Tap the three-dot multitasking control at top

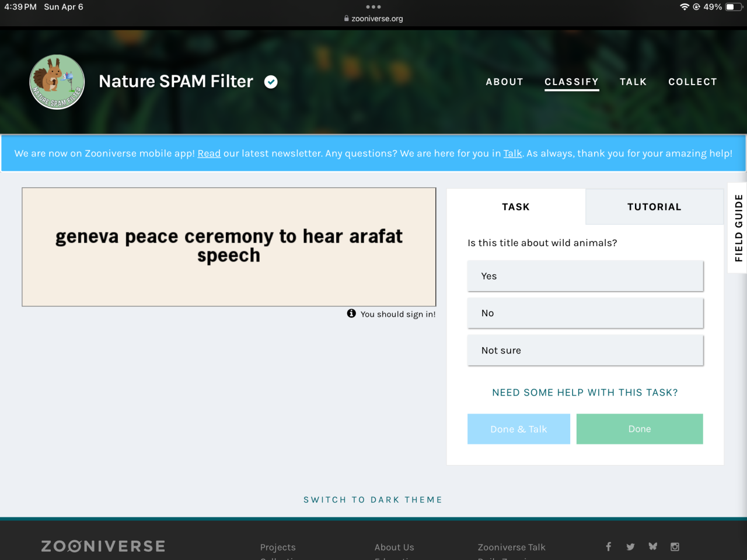373,7
